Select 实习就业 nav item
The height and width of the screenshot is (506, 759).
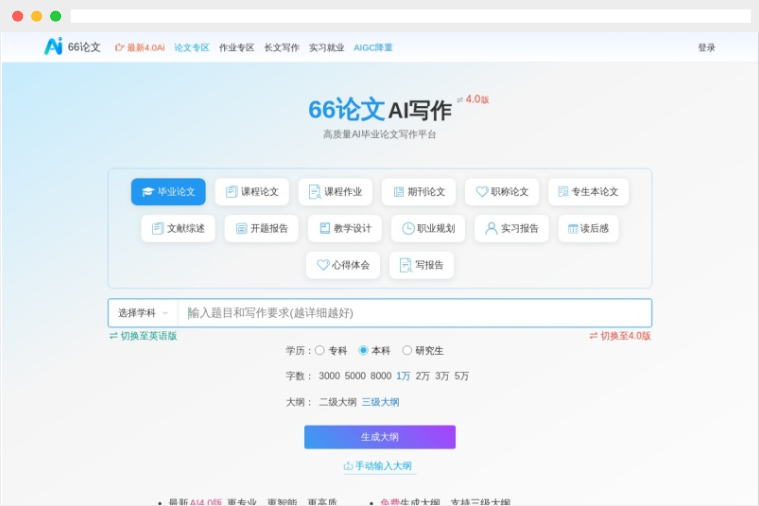(x=326, y=47)
